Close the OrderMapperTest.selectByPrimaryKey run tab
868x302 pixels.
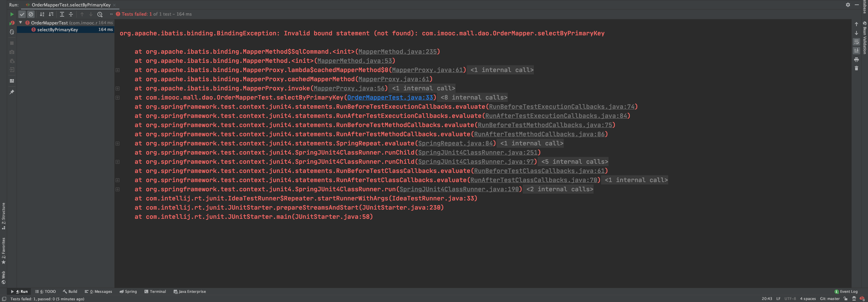[x=114, y=5]
